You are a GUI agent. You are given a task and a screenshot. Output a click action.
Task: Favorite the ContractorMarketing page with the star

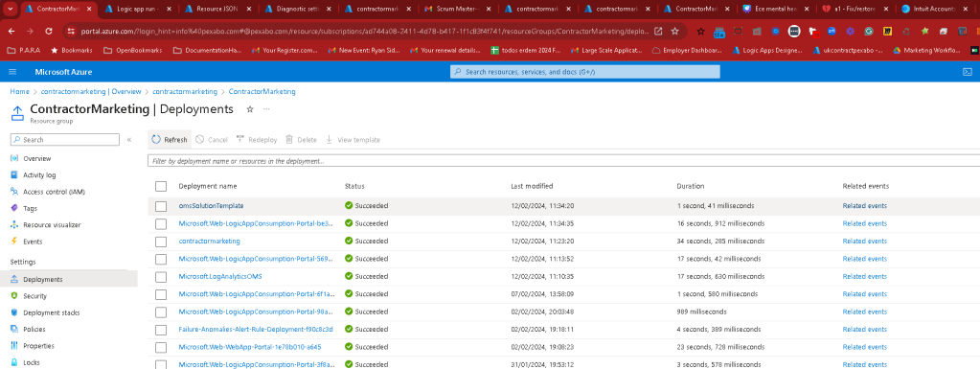(x=250, y=109)
